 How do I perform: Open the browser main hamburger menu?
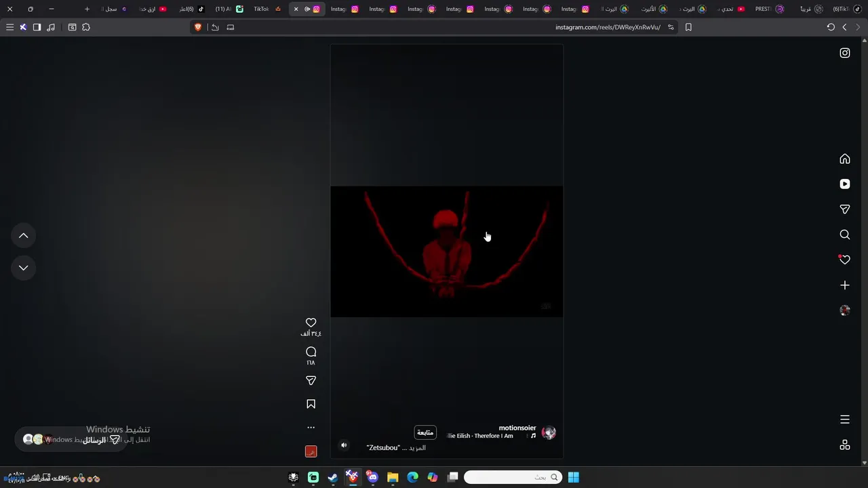click(9, 27)
